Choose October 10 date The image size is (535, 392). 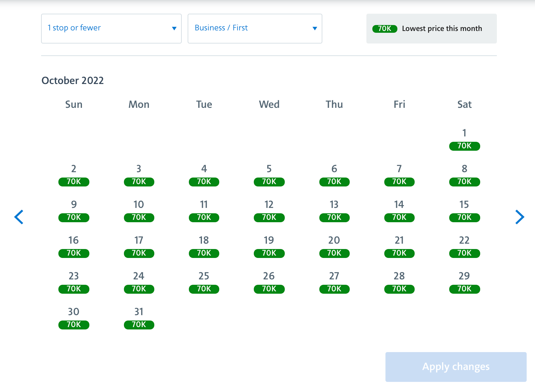pyautogui.click(x=139, y=211)
